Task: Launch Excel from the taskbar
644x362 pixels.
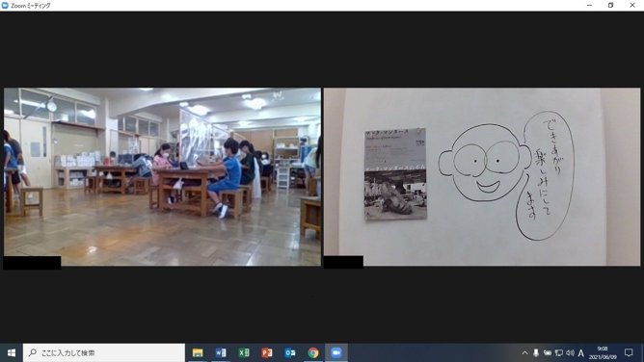Action: pyautogui.click(x=244, y=352)
